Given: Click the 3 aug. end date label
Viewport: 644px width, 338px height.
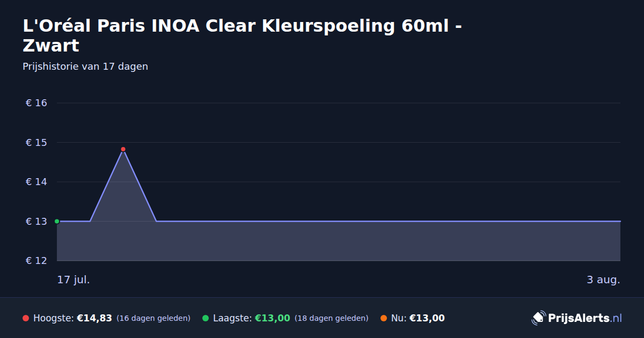Looking at the screenshot, I should tap(603, 280).
